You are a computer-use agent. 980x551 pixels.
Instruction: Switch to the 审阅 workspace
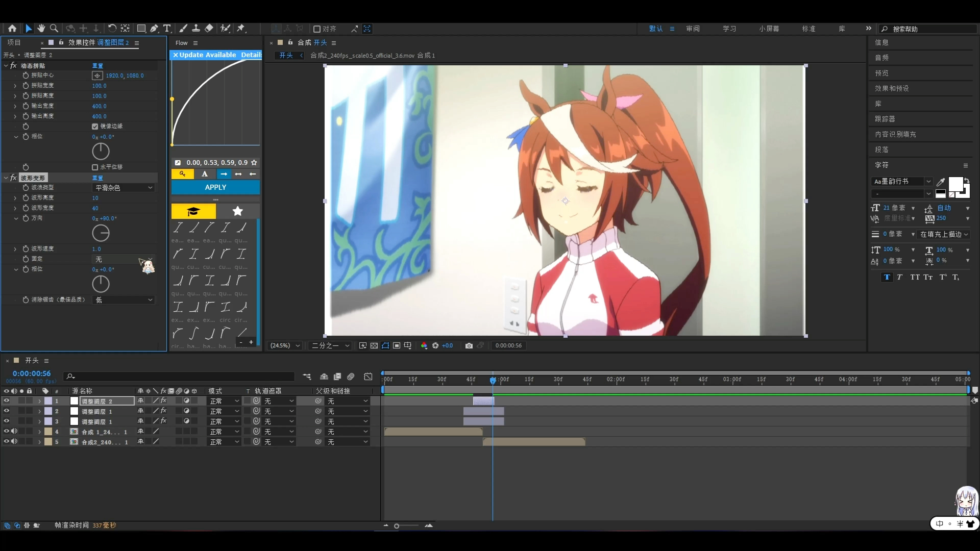pyautogui.click(x=693, y=29)
